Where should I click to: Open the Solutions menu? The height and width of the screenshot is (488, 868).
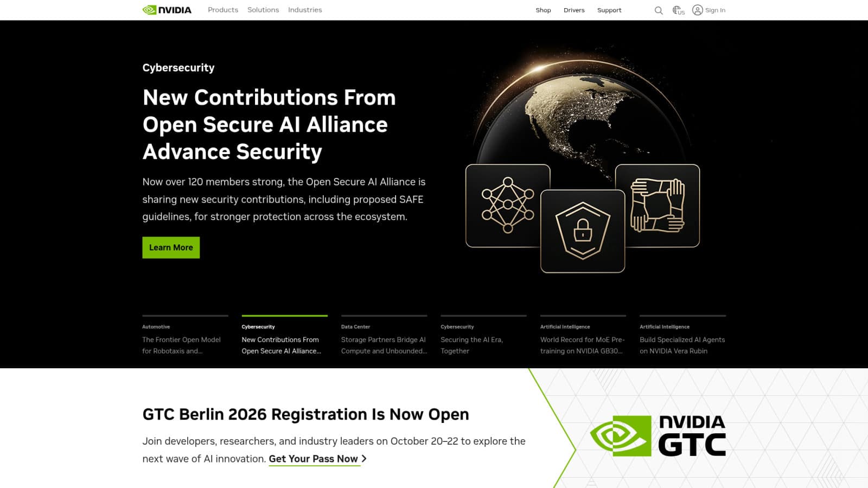point(263,10)
